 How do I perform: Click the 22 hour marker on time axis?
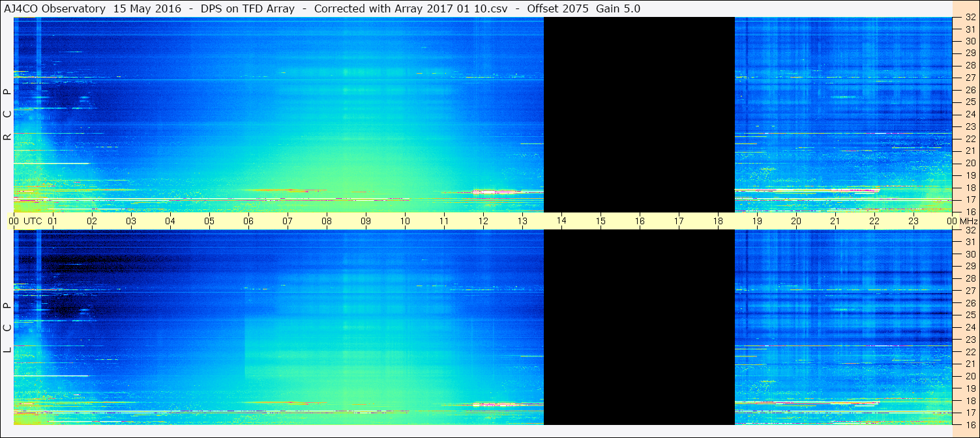(x=874, y=221)
